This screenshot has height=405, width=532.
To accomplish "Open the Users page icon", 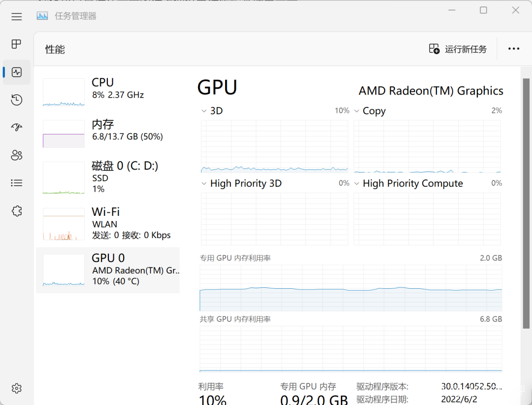I will 17,155.
